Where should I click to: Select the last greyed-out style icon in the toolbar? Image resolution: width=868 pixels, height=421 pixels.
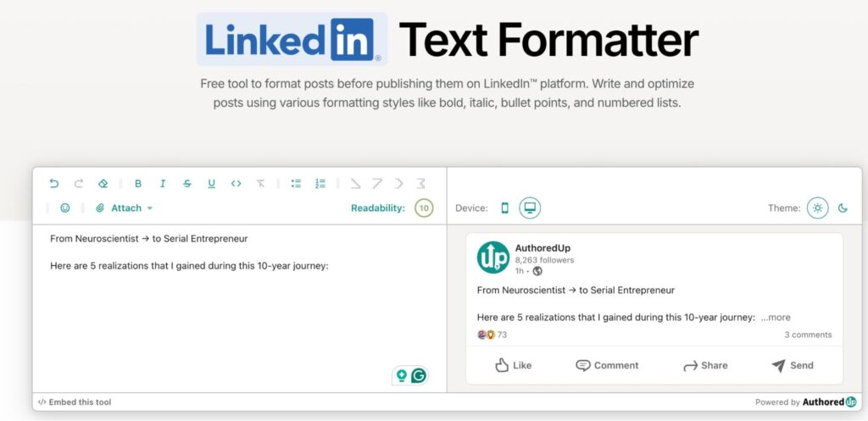click(x=420, y=183)
